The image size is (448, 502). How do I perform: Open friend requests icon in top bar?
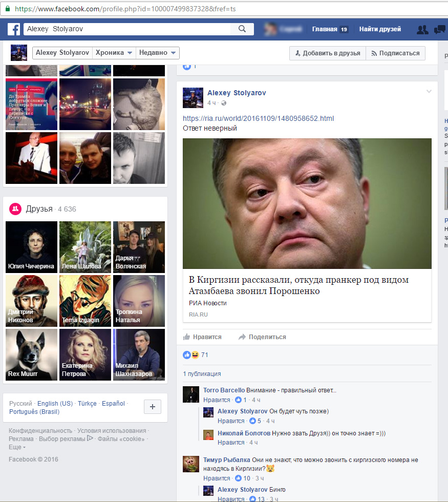pyautogui.click(x=422, y=30)
